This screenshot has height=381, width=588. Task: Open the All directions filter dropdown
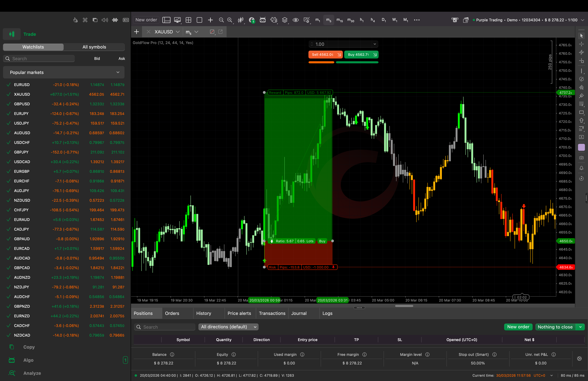coord(228,327)
